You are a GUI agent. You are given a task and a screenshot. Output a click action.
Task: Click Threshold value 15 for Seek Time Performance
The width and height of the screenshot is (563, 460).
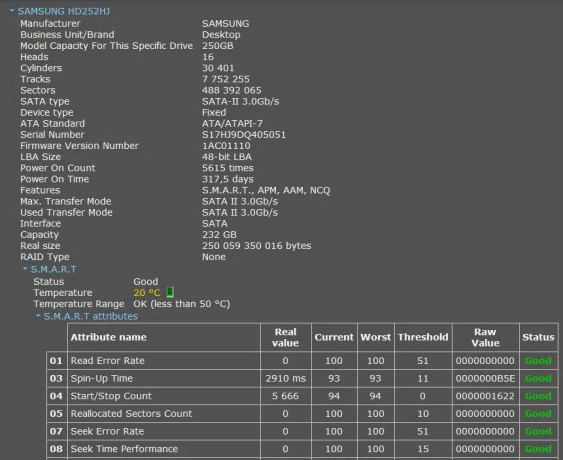(x=423, y=449)
